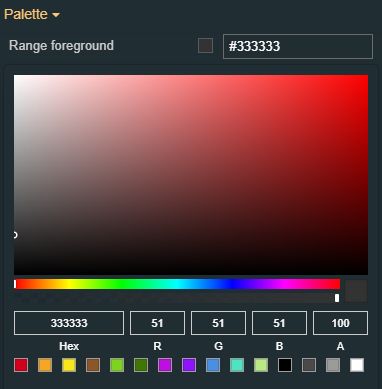Click the Range foreground color preview square
Viewport: 382px width, 389px height.
coord(205,46)
